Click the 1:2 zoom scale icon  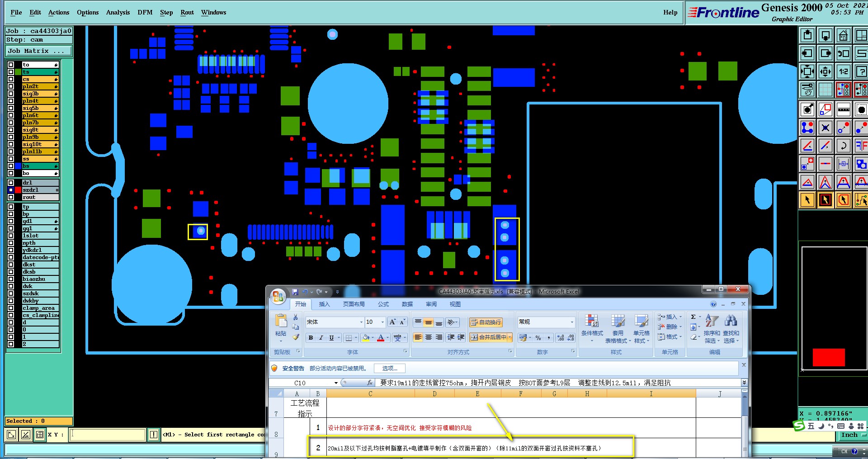click(844, 71)
